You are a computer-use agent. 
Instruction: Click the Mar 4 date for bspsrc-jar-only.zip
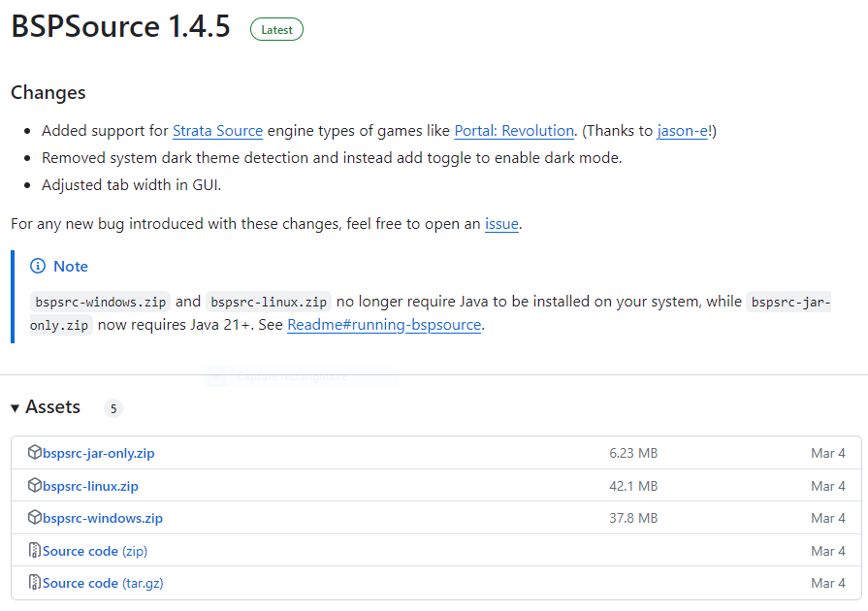coord(828,453)
